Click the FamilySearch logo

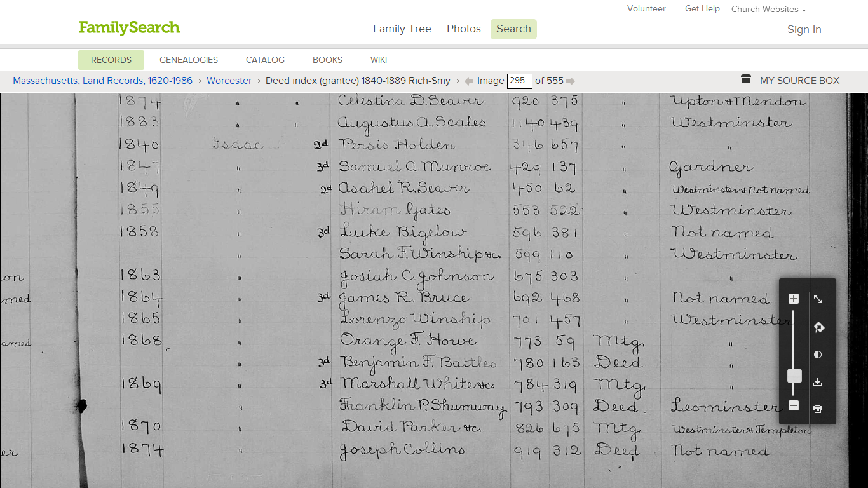coord(129,28)
